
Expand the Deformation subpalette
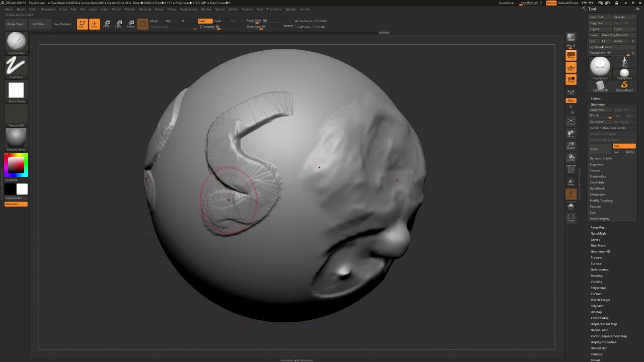click(599, 270)
